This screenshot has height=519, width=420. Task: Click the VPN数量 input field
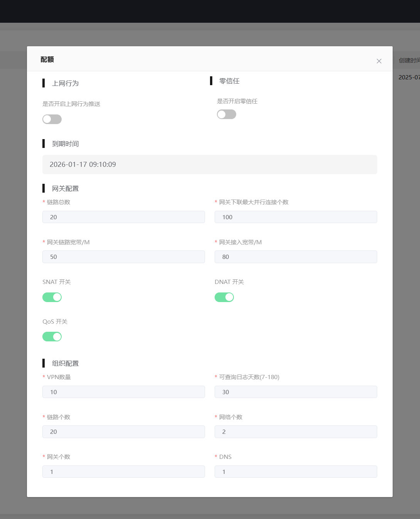click(x=123, y=392)
